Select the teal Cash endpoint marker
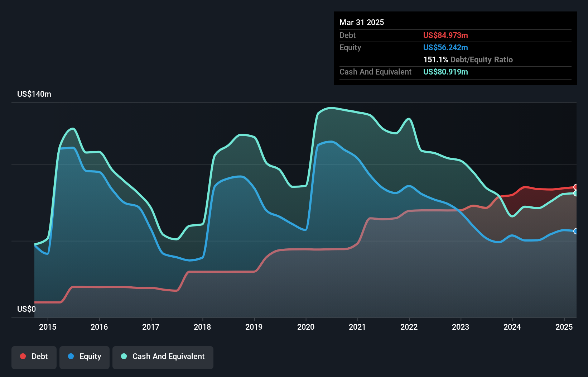 [x=576, y=194]
